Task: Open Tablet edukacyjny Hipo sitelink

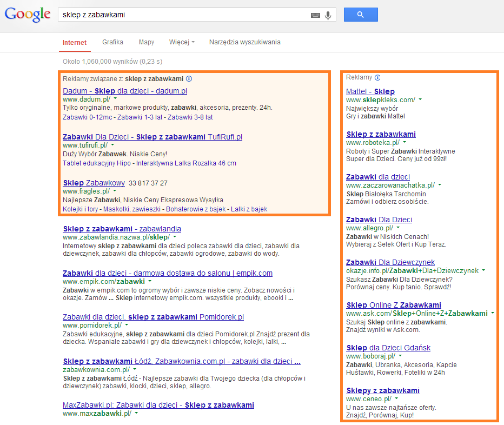Action: [97, 163]
